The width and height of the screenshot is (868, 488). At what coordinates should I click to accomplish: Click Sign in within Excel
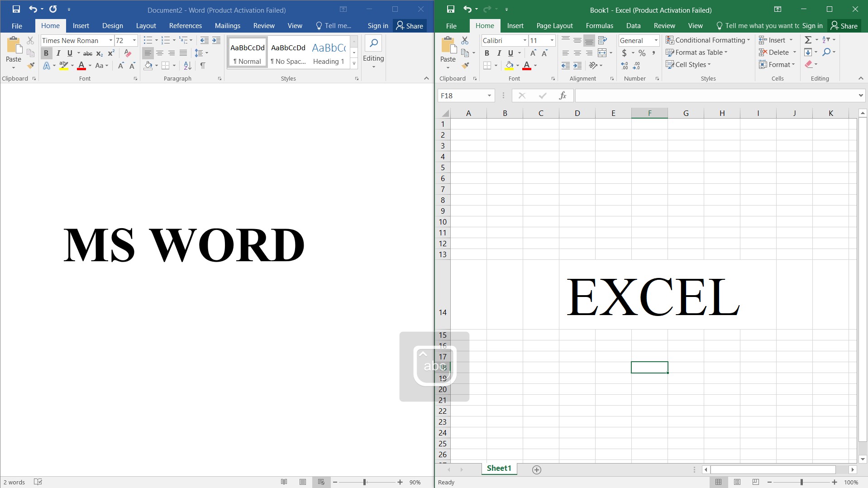point(811,25)
